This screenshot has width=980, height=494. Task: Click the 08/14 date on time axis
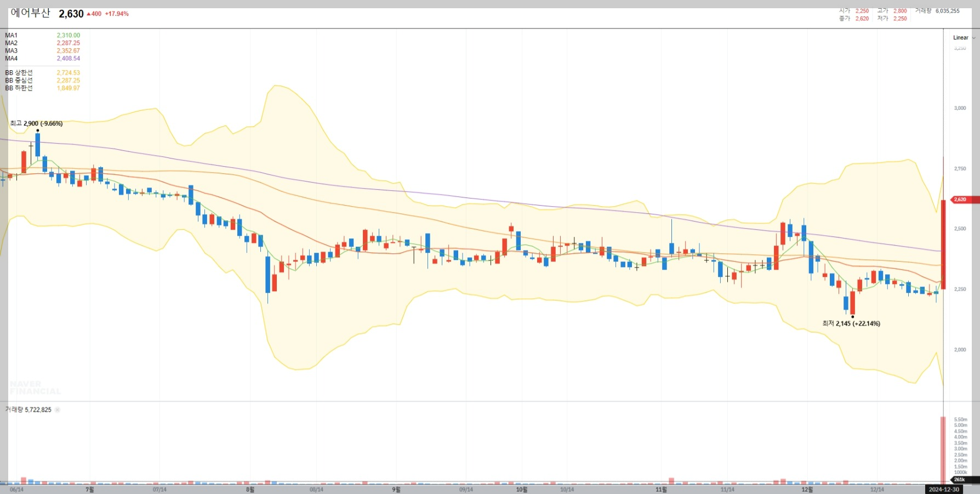[x=316, y=490]
